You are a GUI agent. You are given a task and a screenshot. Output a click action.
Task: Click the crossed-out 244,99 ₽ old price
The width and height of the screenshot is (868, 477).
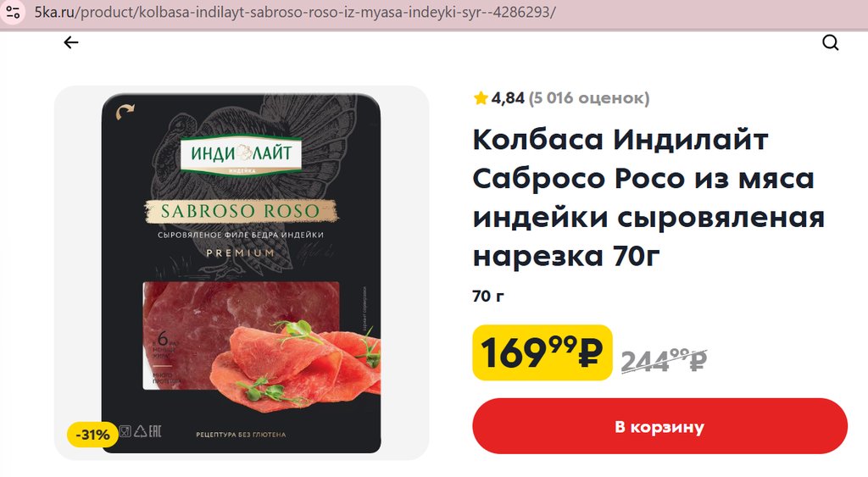click(664, 361)
